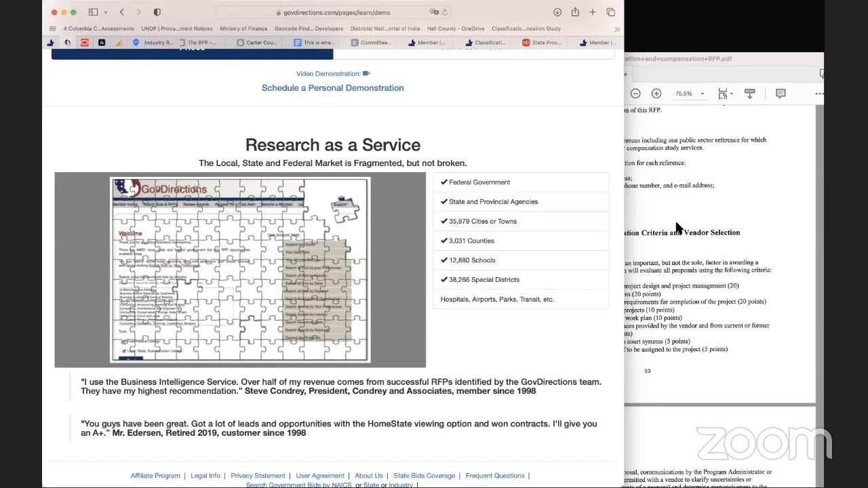
Task: Open the Safari share menu
Action: pyautogui.click(x=575, y=12)
